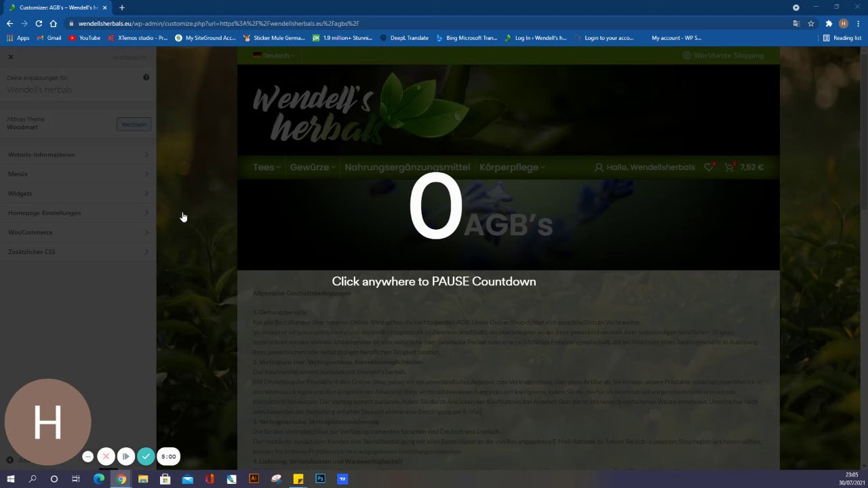
Task: Open the shopping cart showing 7,52 €
Action: [x=744, y=167]
